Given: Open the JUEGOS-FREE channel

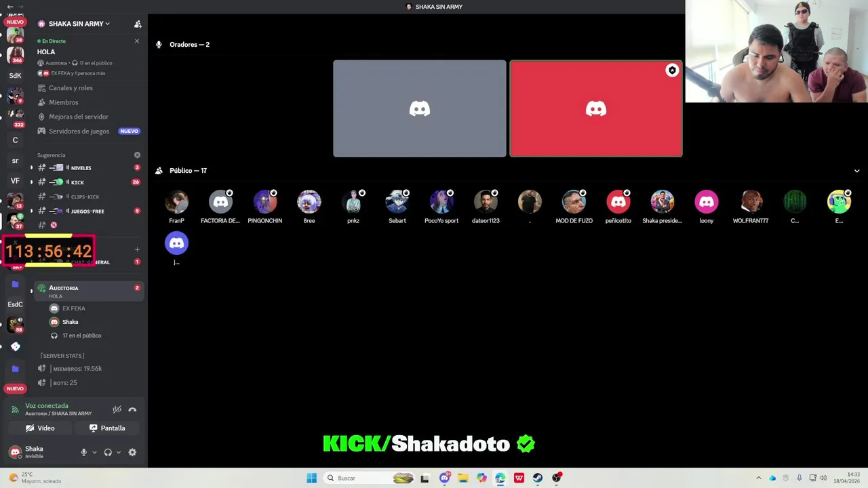Looking at the screenshot, I should click(x=88, y=211).
